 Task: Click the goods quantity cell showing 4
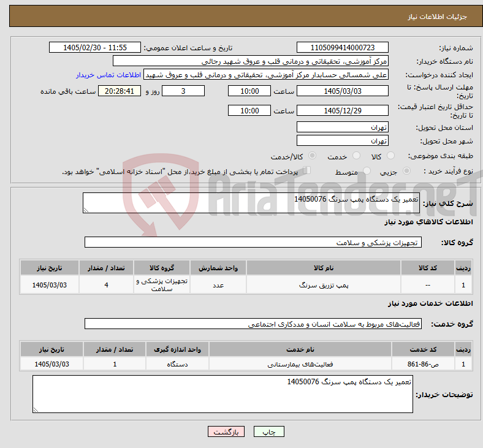pyautogui.click(x=106, y=285)
